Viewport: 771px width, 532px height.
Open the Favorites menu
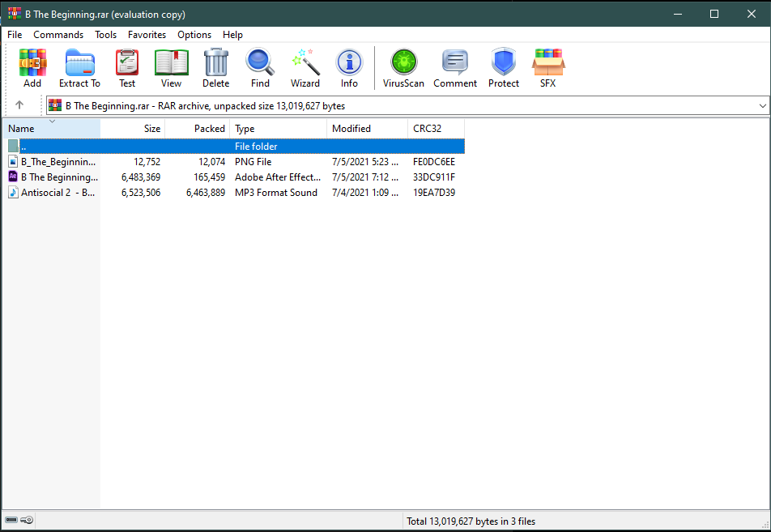pos(147,35)
